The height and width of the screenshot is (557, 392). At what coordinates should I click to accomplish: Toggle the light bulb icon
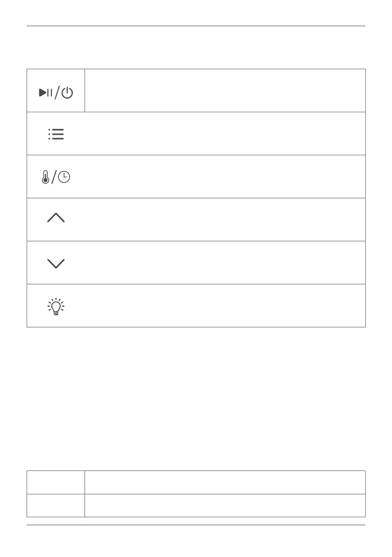coord(56,306)
